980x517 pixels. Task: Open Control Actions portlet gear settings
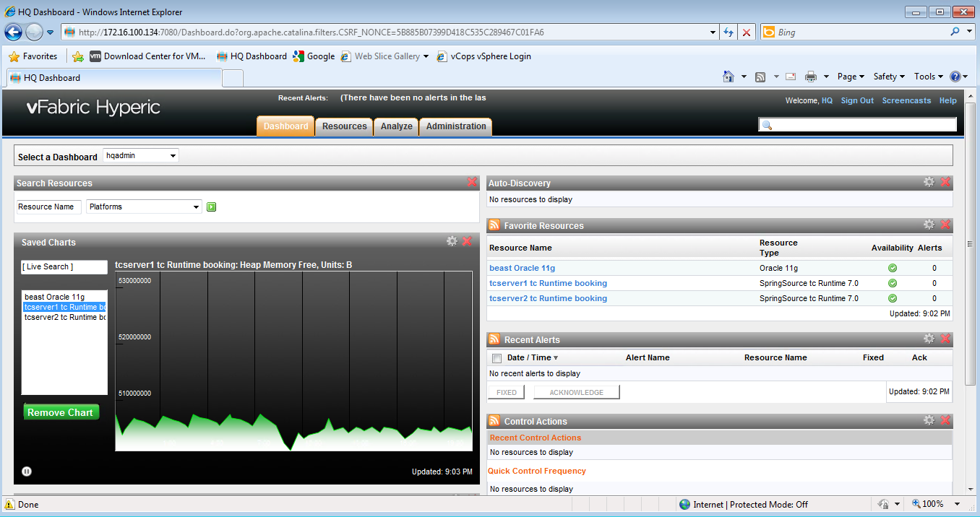tap(929, 420)
